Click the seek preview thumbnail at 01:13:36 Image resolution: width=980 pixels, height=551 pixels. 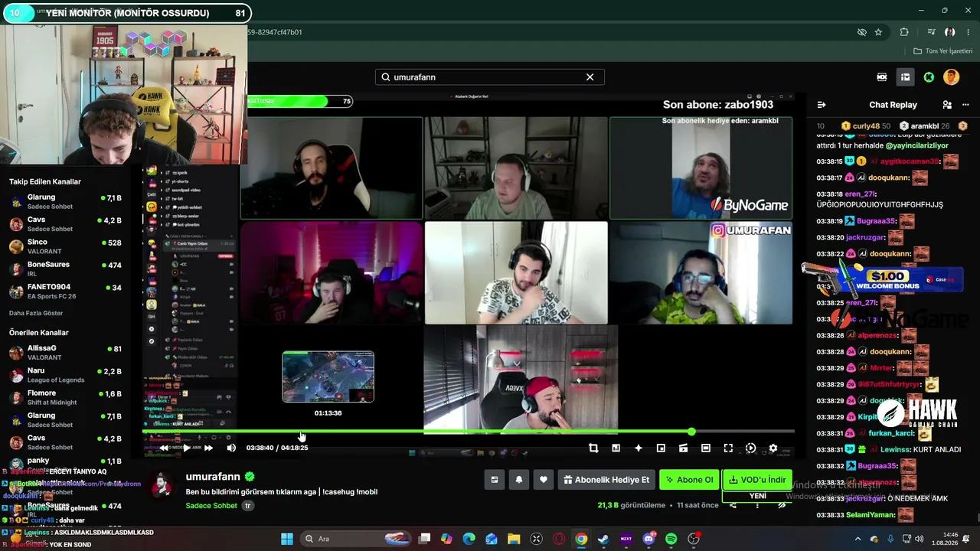328,377
